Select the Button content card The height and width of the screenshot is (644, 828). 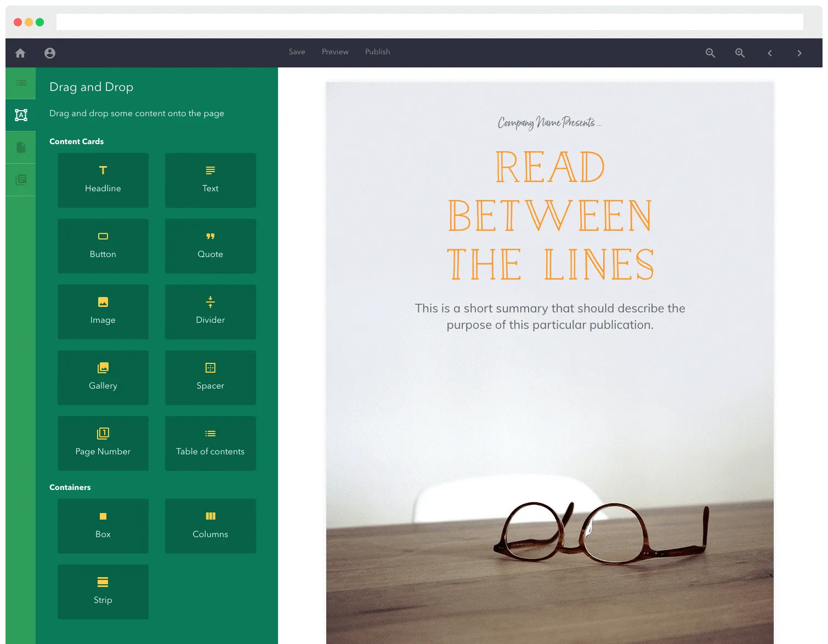tap(103, 246)
